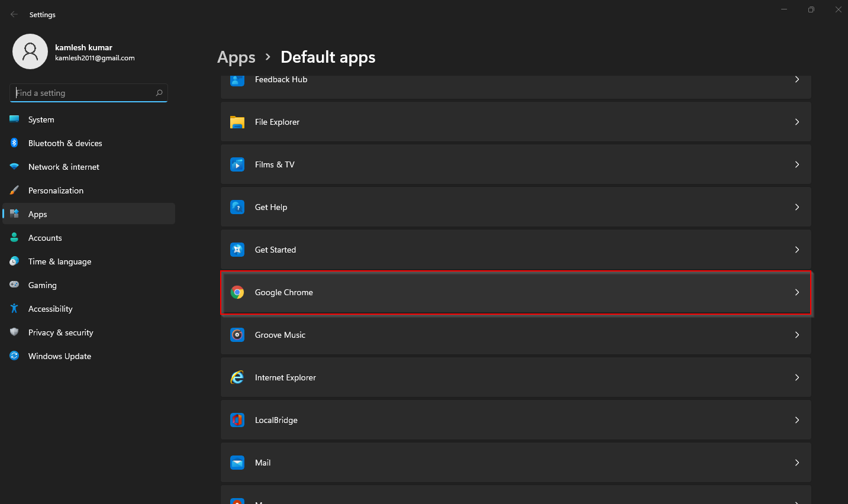The height and width of the screenshot is (504, 848).
Task: Open File Explorer defaults entry
Action: pyautogui.click(x=515, y=122)
